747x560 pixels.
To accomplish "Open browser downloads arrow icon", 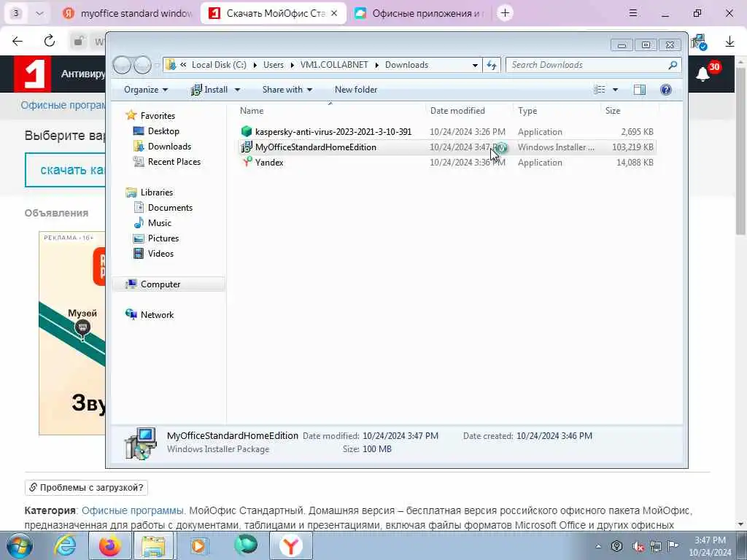I will click(x=729, y=42).
